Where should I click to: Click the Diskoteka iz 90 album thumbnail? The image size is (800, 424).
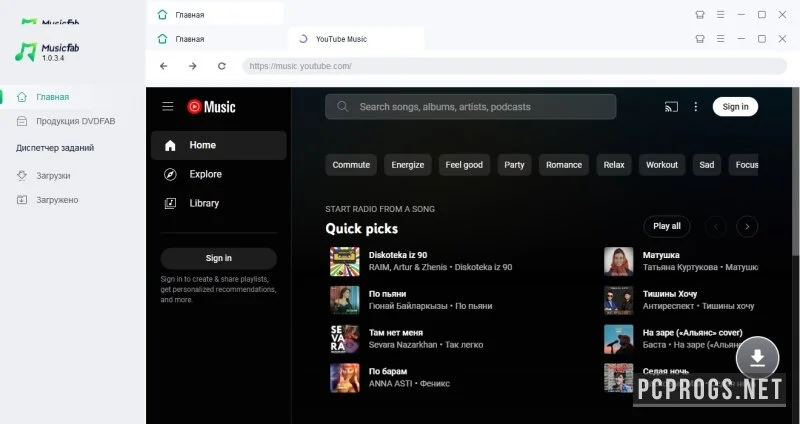345,261
